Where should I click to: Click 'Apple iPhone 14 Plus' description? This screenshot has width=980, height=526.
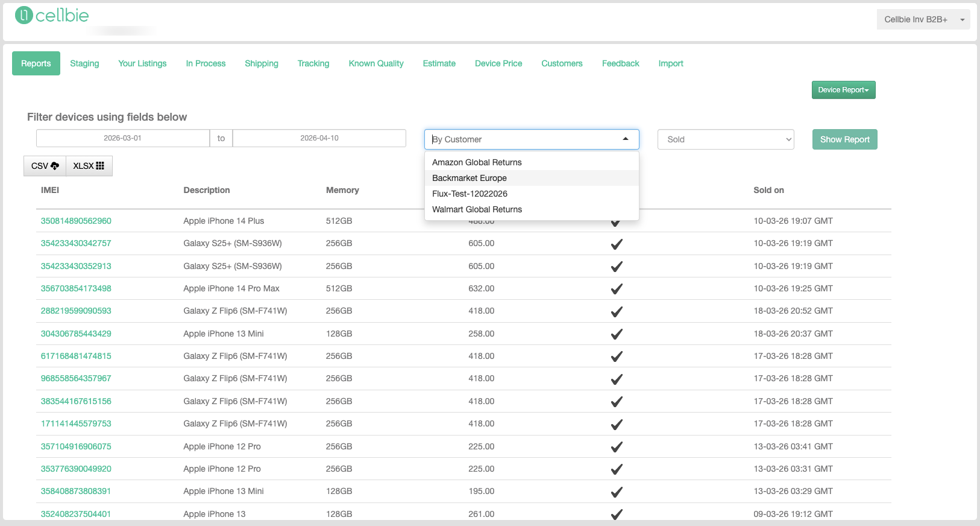click(x=224, y=221)
